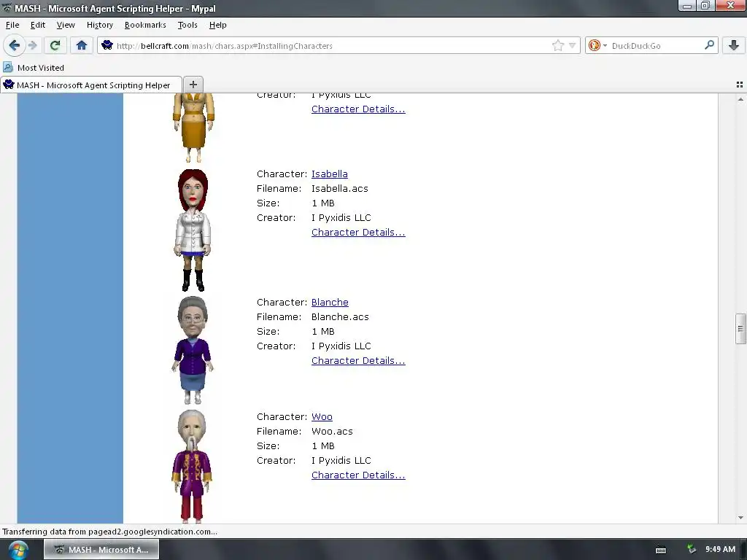Click the 9:49 AM clock
The image size is (747, 560).
[720, 549]
